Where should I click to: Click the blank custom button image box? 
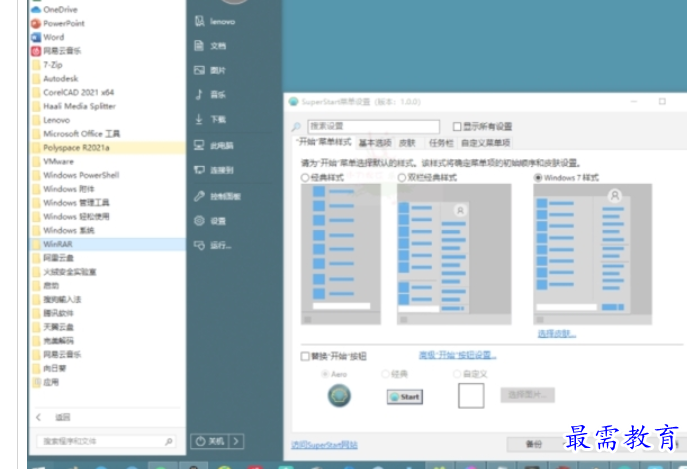tap(471, 395)
